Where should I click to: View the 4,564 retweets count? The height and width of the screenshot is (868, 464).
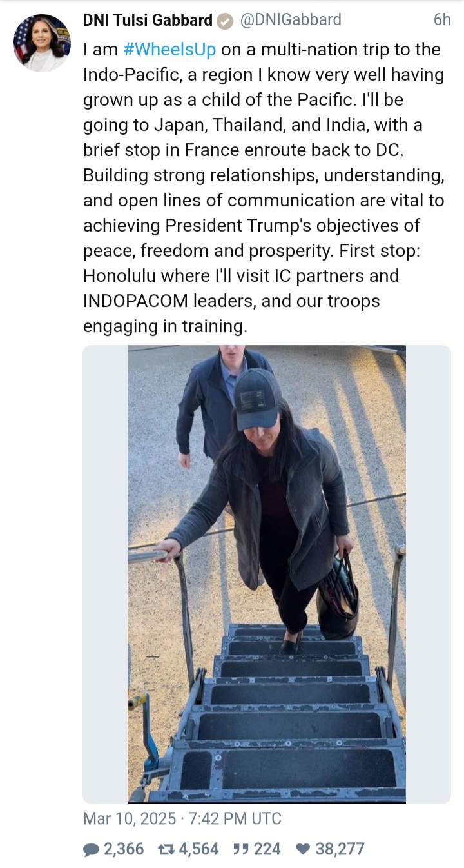tap(198, 849)
